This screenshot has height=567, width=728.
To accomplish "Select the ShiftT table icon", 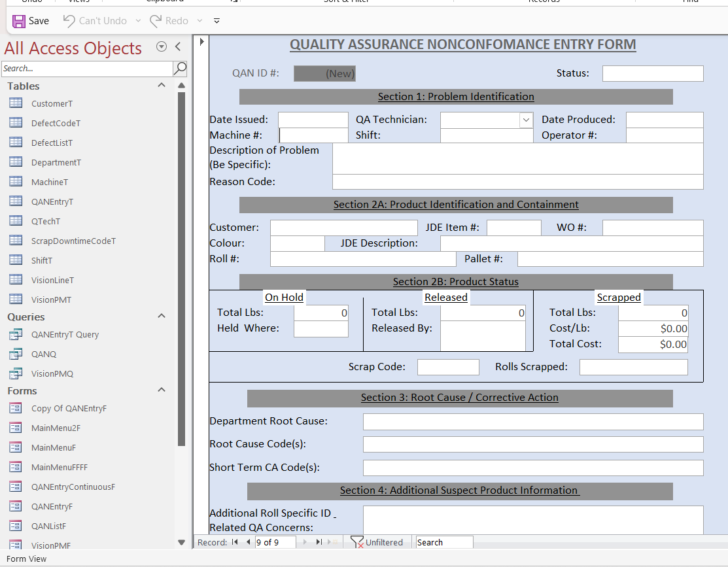I will click(x=16, y=259).
